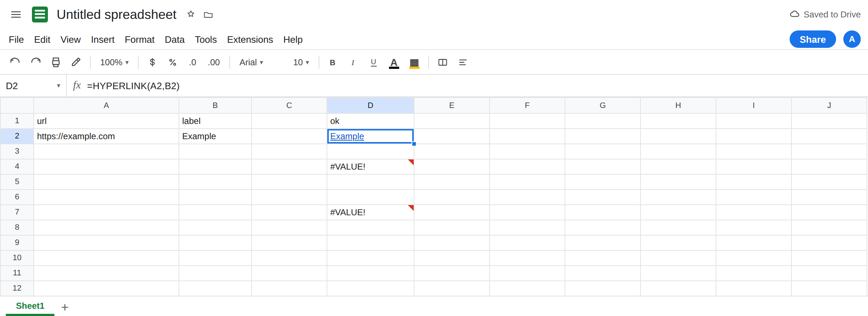Format as currency with dollar icon
Viewport: 868px width, 316px height.
[152, 62]
